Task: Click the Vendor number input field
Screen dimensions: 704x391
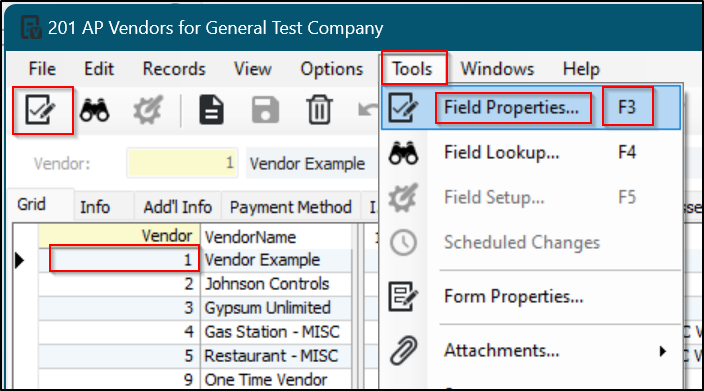Action: (x=182, y=163)
